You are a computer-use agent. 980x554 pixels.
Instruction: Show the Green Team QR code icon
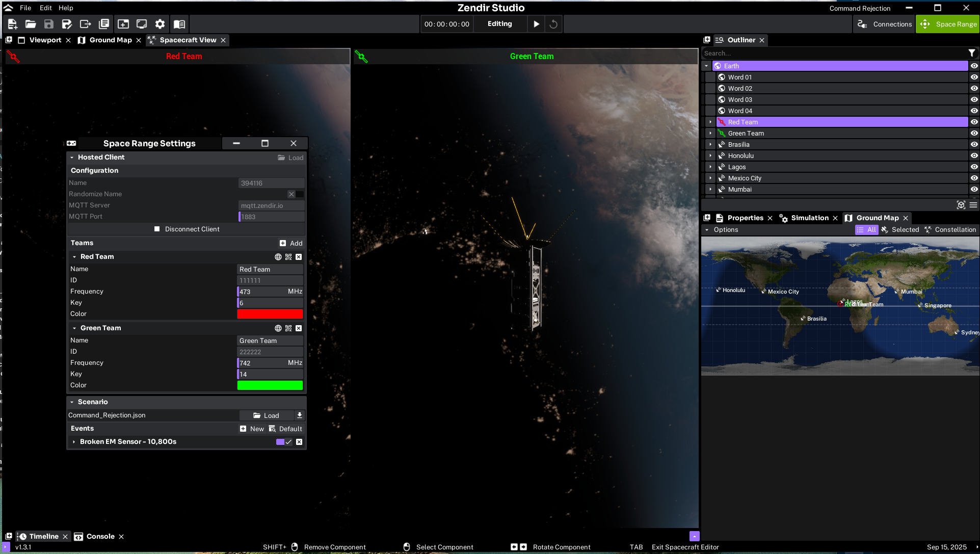288,328
